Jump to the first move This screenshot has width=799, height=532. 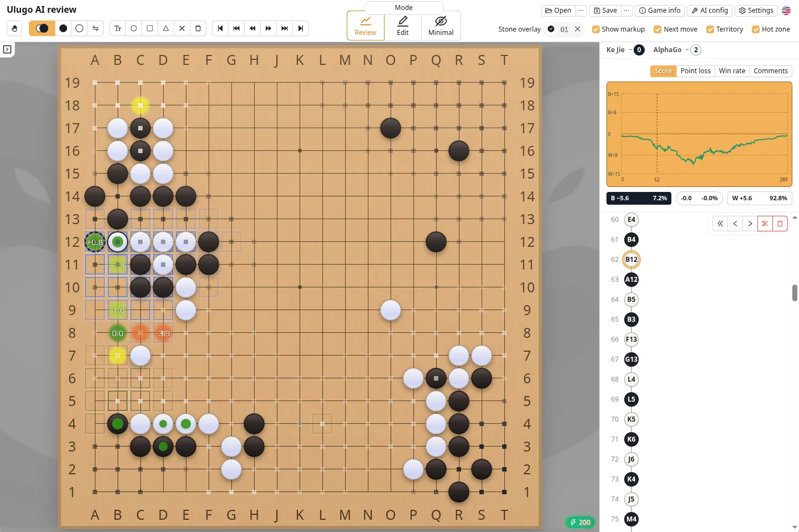pos(220,28)
